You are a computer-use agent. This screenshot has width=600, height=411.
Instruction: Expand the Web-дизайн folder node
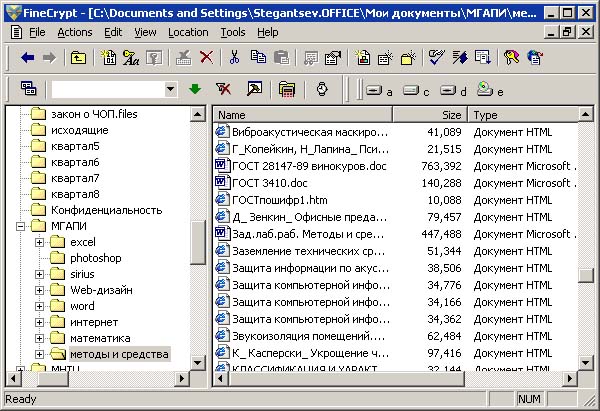click(x=39, y=290)
